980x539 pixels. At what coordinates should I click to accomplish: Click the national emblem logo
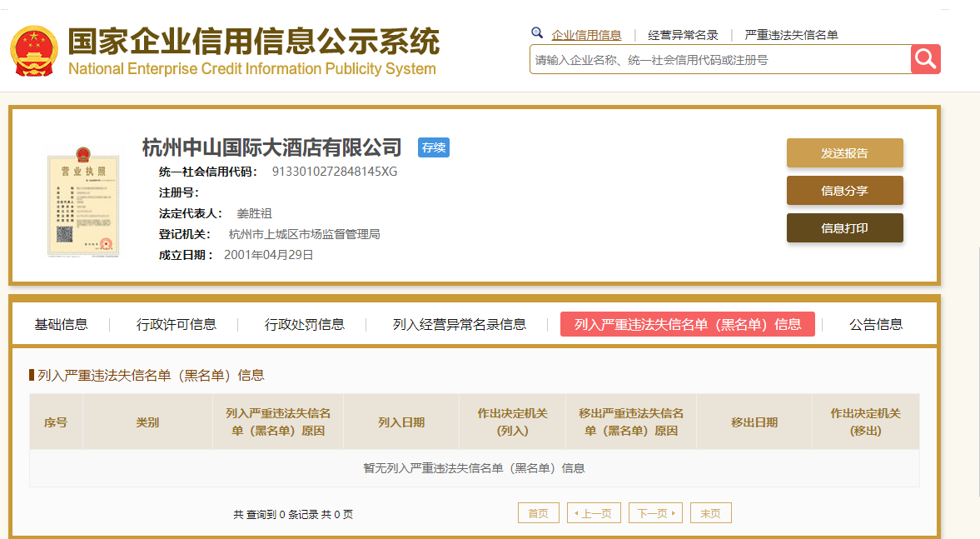pyautogui.click(x=34, y=52)
